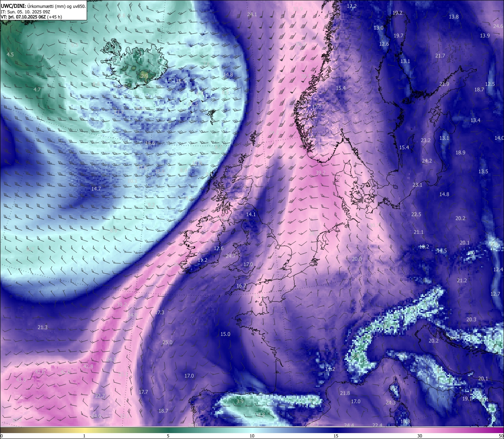The image size is (504, 439).
Task: Click the '13.5' value on the map
Action: point(483,172)
